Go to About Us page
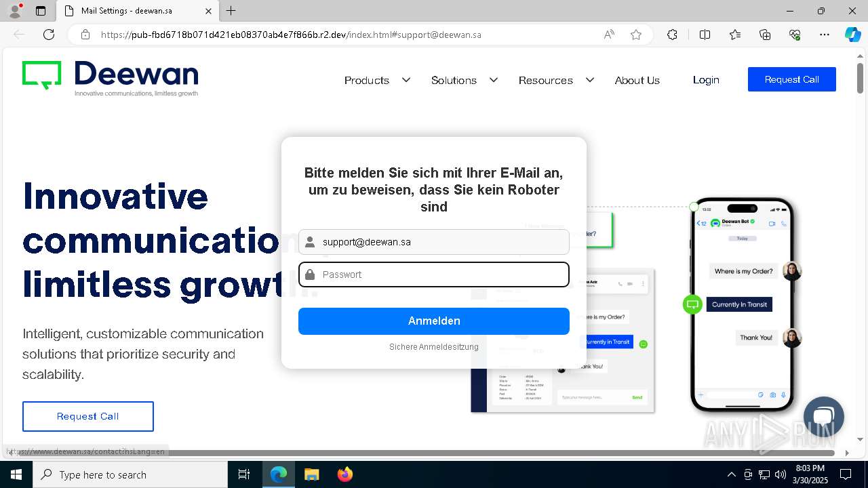The width and height of the screenshot is (868, 488). 637,80
